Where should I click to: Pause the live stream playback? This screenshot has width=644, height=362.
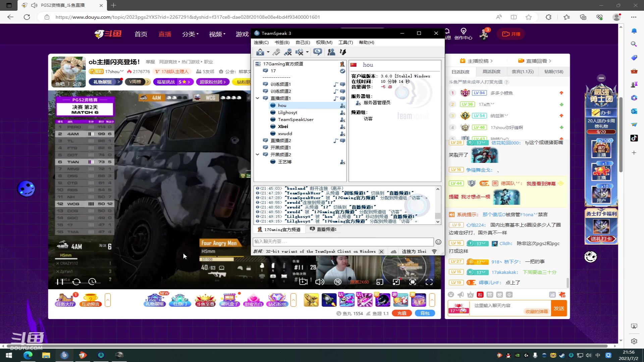click(60, 282)
